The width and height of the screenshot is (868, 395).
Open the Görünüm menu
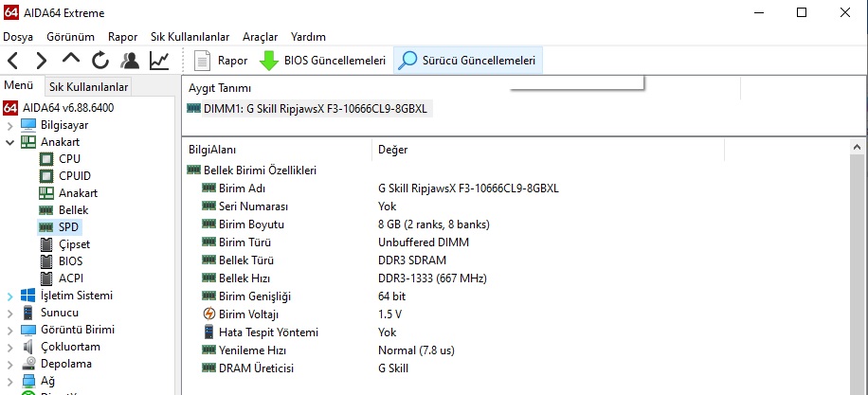point(70,36)
